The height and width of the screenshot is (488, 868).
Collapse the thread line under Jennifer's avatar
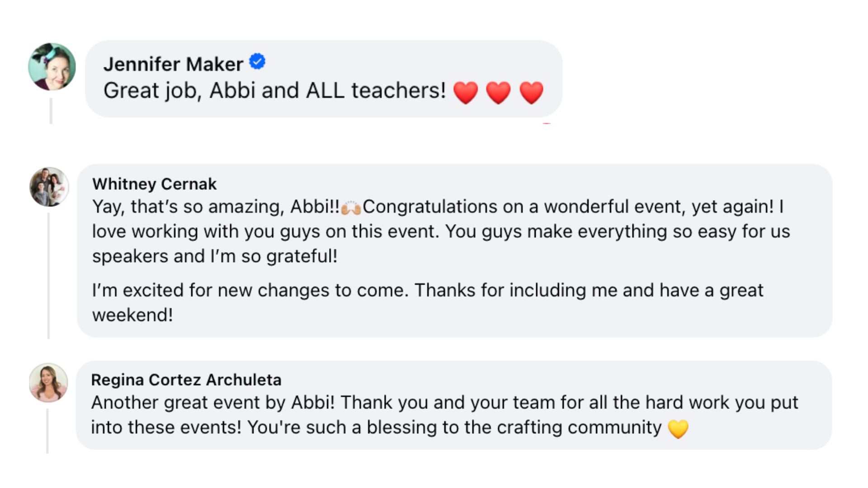coord(51,111)
